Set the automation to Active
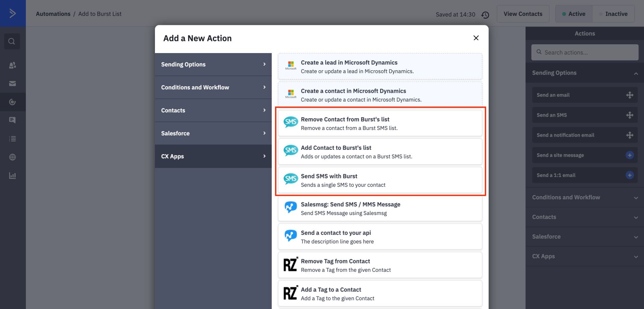Image resolution: width=644 pixels, height=309 pixels. click(x=573, y=14)
